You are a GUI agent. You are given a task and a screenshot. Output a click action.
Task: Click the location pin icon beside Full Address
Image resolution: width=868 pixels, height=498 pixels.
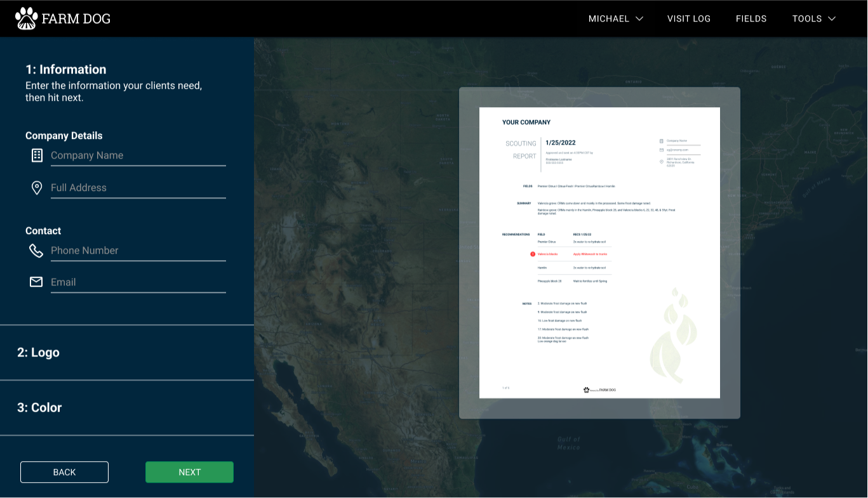37,187
